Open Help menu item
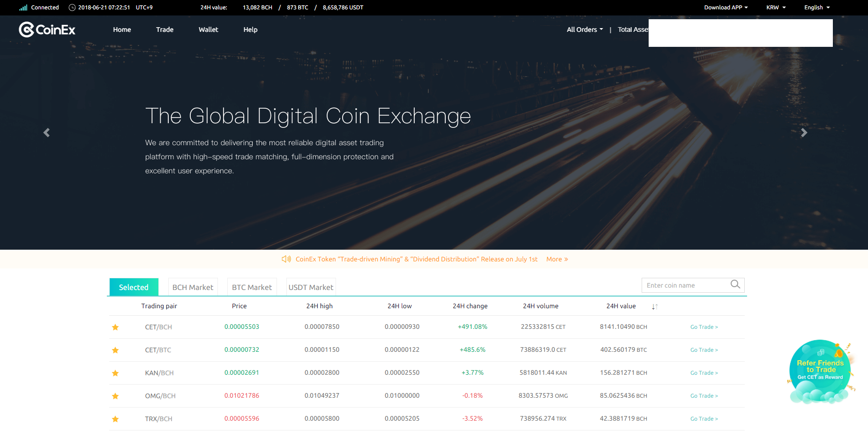Image resolution: width=868 pixels, height=438 pixels. 250,30
